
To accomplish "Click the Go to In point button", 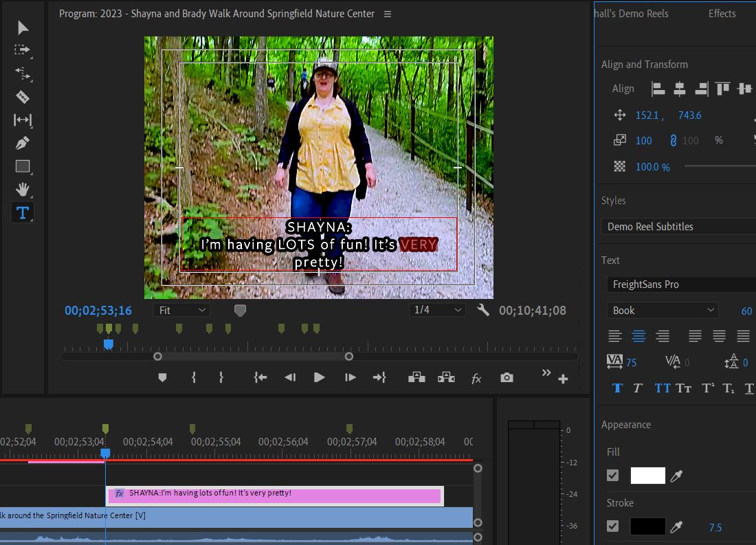I will (260, 377).
